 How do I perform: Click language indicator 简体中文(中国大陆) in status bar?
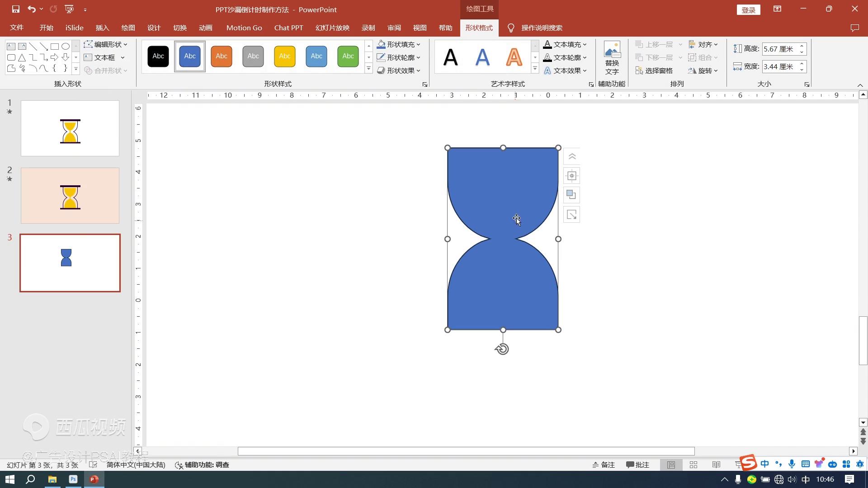136,465
